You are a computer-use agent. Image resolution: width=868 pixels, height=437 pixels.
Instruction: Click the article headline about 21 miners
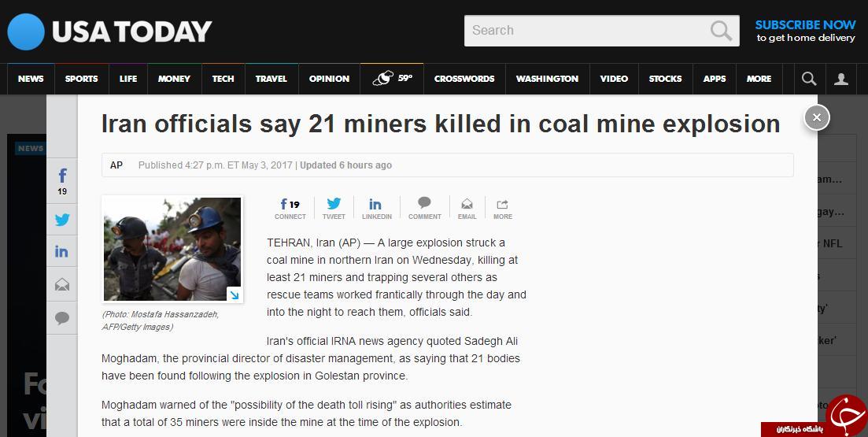[441, 124]
